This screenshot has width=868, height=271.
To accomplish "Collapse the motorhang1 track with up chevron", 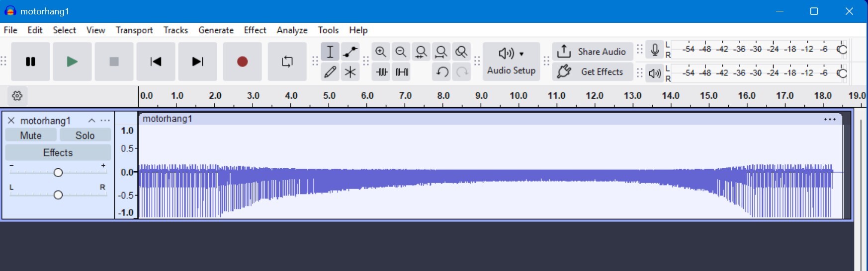I will pyautogui.click(x=91, y=121).
